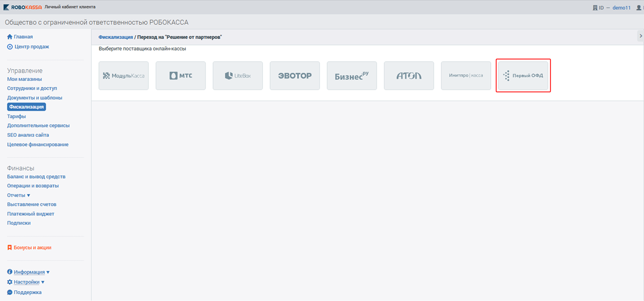Expand the Отчеты submenu arrow
This screenshot has height=301, width=644.
click(28, 196)
